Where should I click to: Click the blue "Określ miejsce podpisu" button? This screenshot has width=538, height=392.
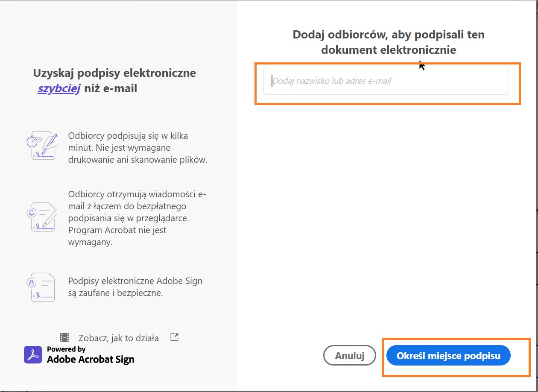[448, 355]
